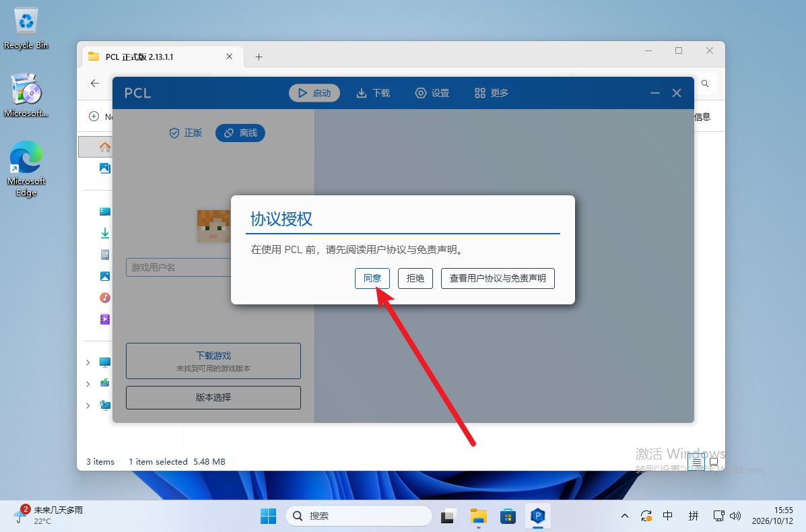Click the player skin avatar
The image size is (806, 532).
(213, 226)
